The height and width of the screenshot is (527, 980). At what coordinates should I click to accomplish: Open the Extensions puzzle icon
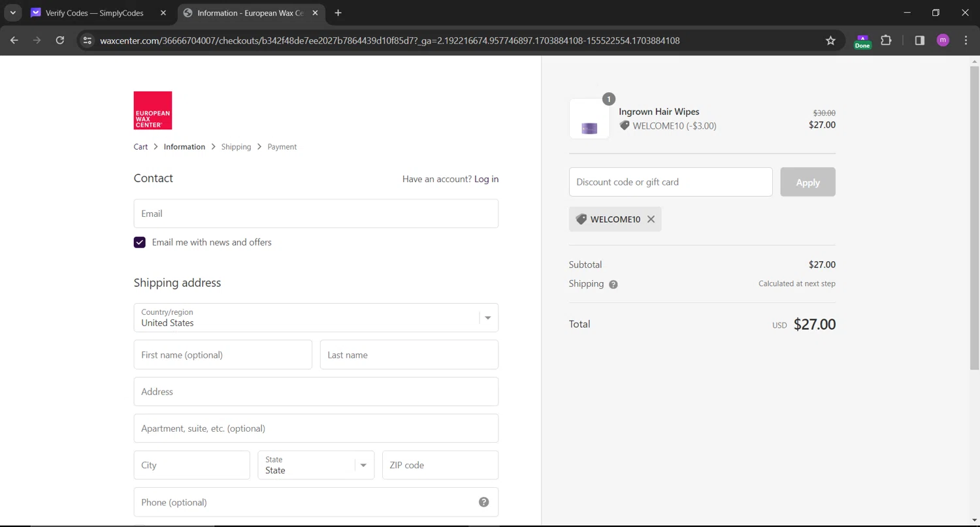[886, 40]
